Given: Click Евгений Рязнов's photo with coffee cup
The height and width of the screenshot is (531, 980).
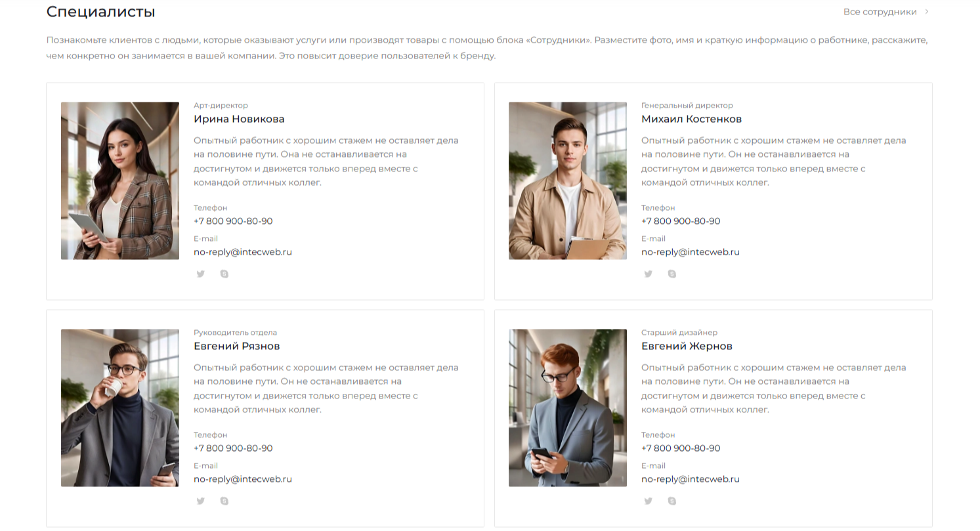Looking at the screenshot, I should point(120,408).
